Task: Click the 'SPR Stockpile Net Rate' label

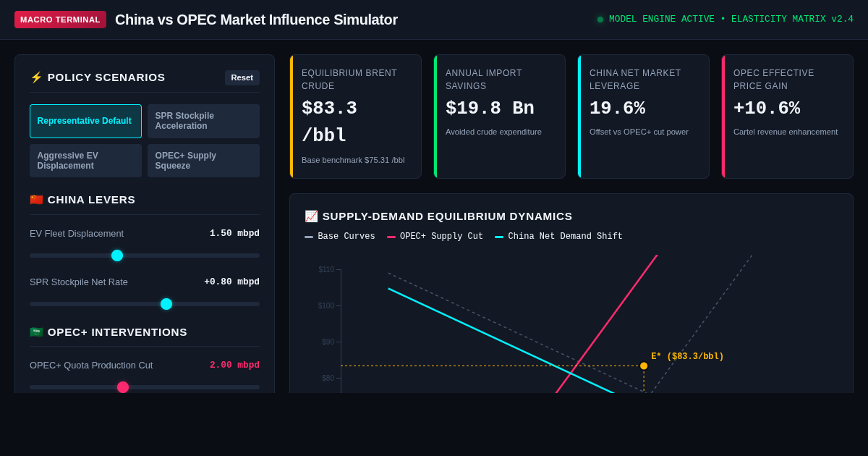Action: pos(79,282)
